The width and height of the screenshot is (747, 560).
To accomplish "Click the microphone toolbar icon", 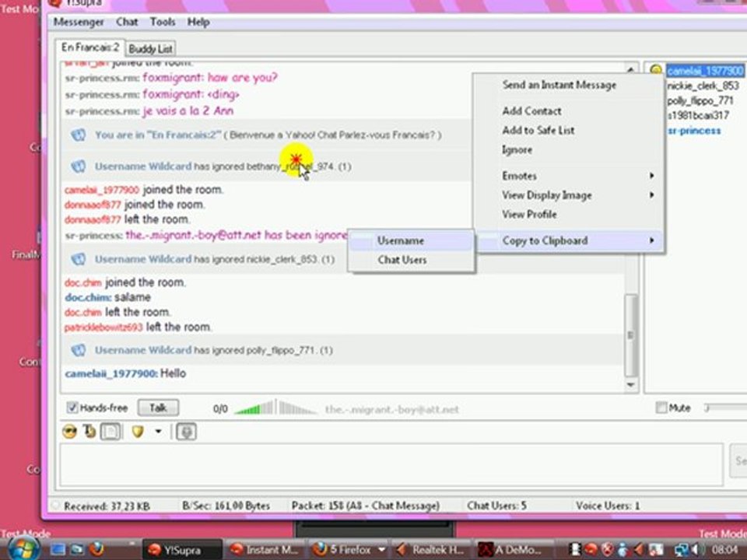I will (x=186, y=432).
